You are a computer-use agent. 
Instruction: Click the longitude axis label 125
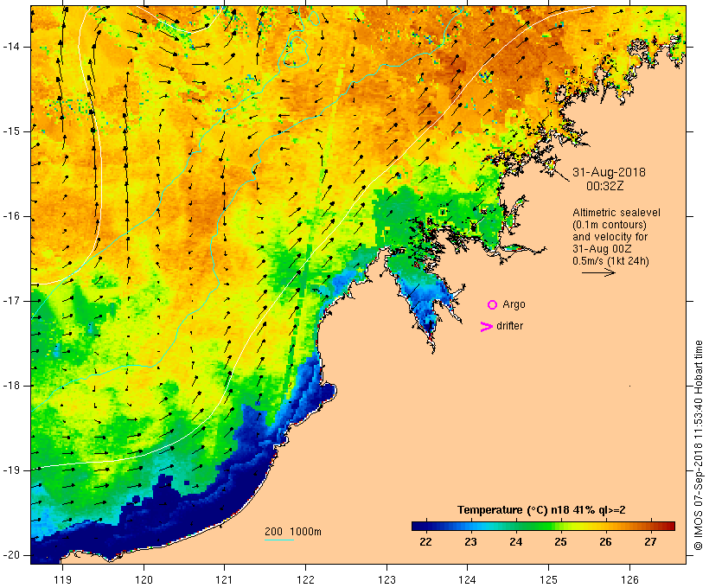(548, 579)
